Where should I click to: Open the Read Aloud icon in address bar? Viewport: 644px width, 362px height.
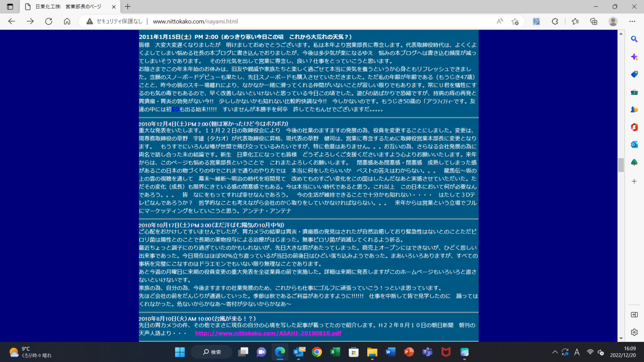click(500, 21)
